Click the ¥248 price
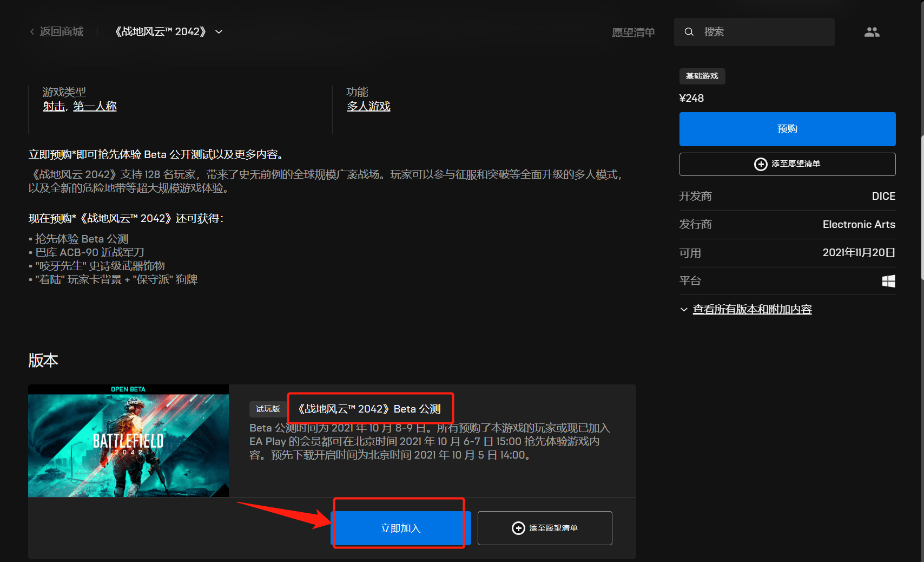 [691, 98]
